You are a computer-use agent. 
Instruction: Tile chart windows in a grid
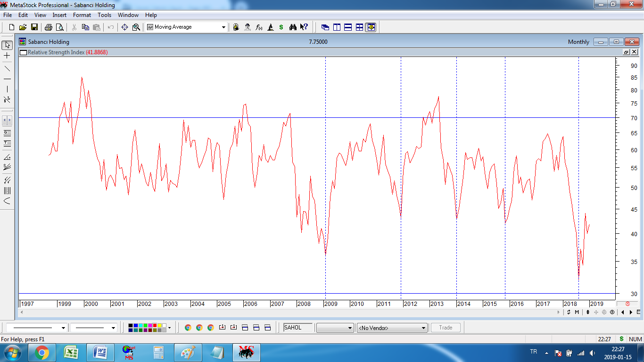(x=359, y=27)
